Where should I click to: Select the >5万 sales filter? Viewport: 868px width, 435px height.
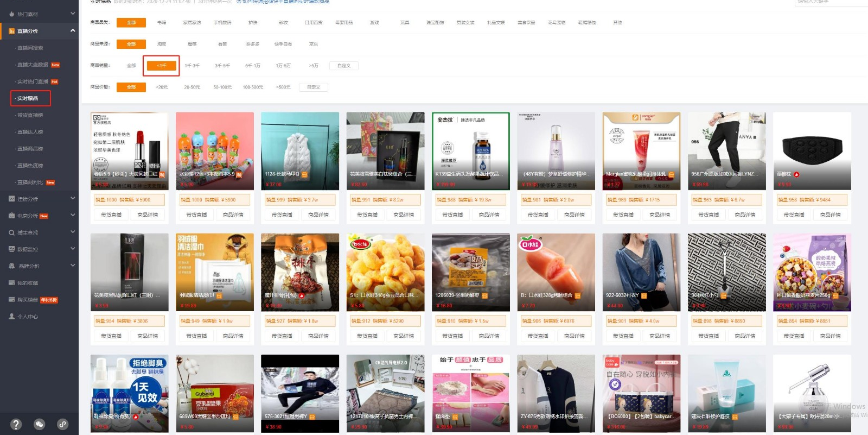click(x=314, y=66)
